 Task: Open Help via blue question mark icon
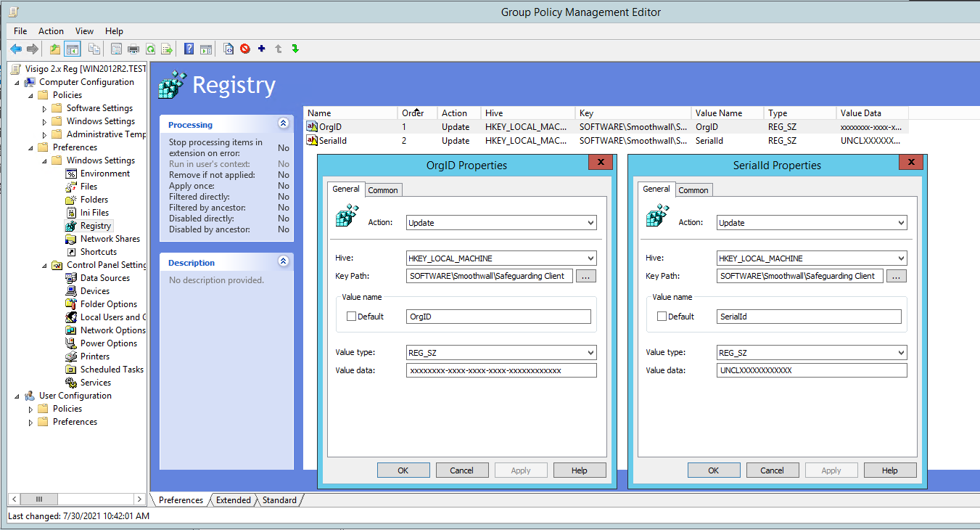coord(189,49)
